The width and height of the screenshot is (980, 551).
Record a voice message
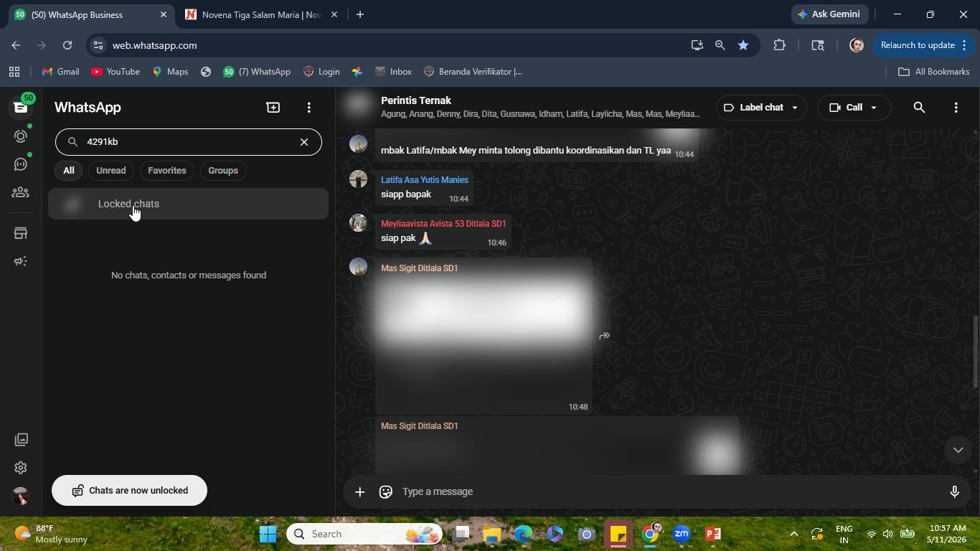954,491
